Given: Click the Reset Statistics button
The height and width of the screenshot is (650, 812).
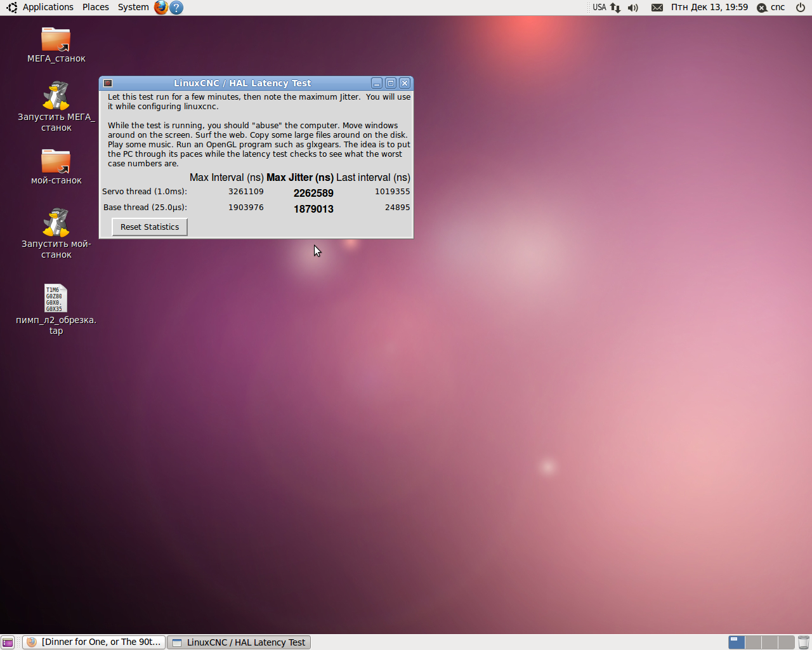Looking at the screenshot, I should click(x=150, y=227).
